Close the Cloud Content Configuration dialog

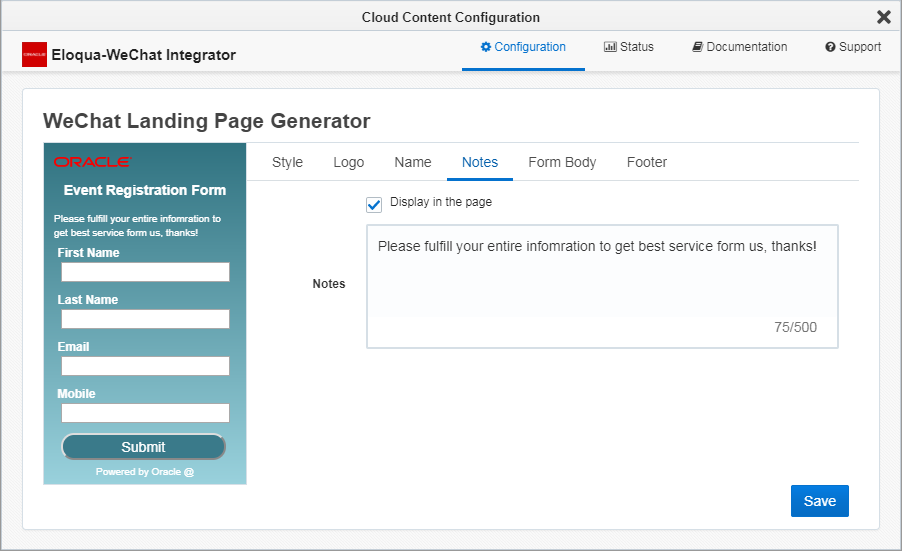[884, 17]
